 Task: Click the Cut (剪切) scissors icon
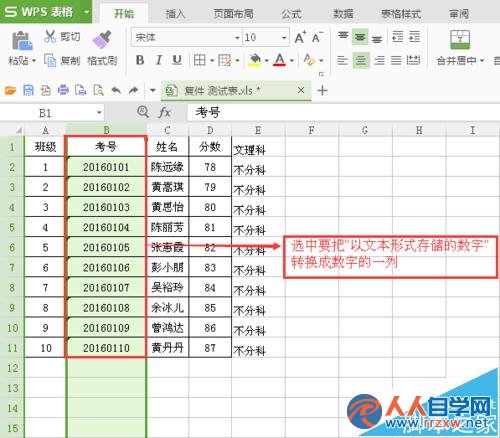(50, 36)
